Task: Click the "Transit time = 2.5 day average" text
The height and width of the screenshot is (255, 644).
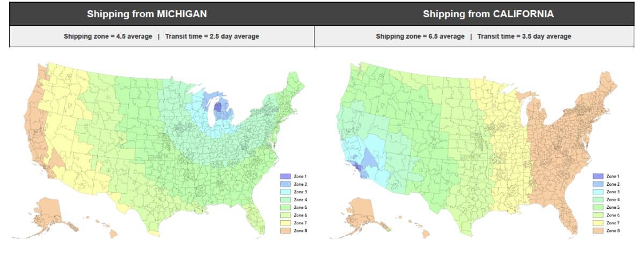Action: pyautogui.click(x=212, y=37)
